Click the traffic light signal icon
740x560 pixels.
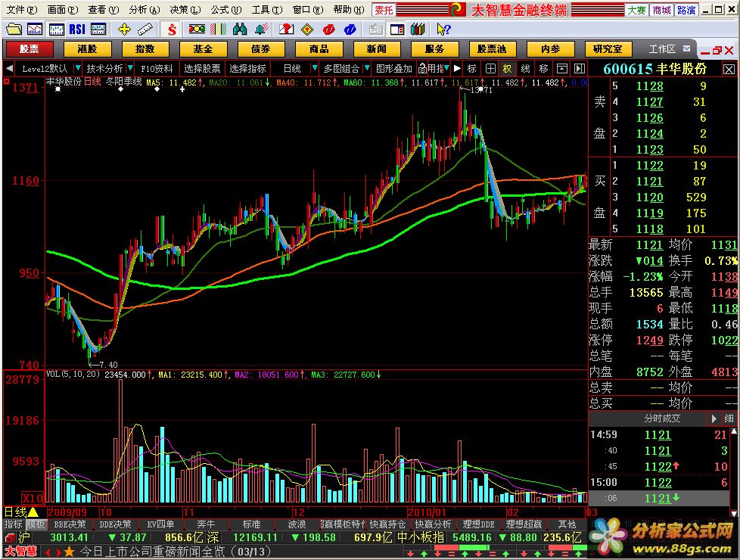196,30
